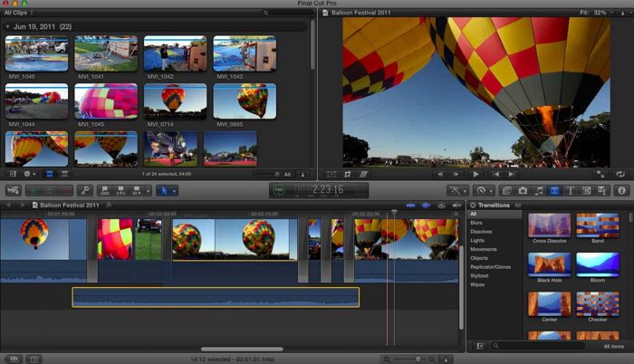
Task: Open the keyword editor key icon
Action: point(85,190)
